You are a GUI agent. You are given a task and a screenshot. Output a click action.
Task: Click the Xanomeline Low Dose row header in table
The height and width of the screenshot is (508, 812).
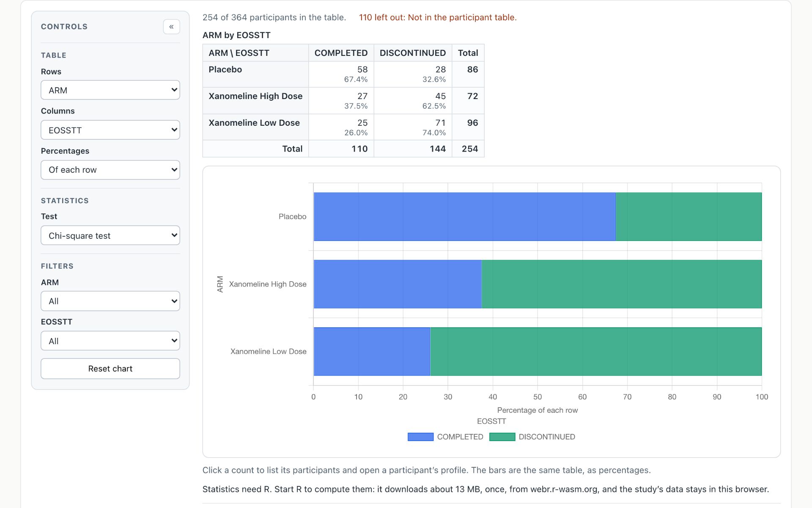[x=255, y=127]
